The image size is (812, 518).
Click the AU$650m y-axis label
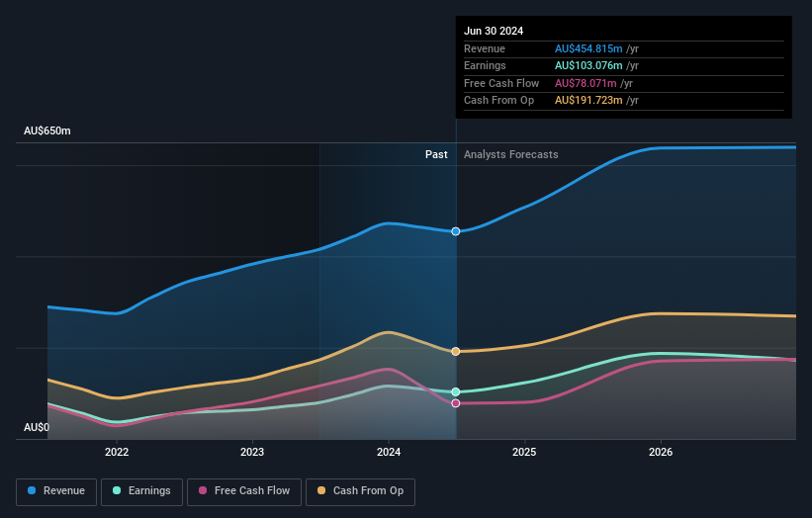click(47, 130)
